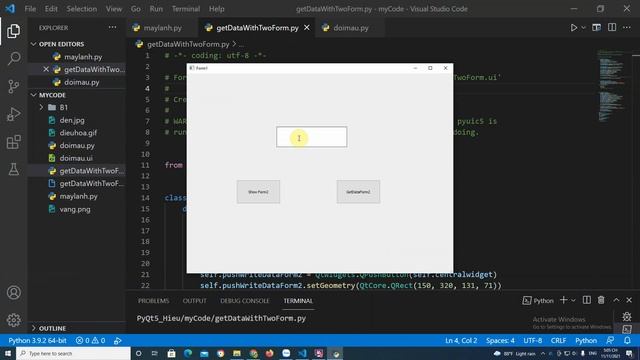Open doimau.ui in the file tree

pos(76,158)
